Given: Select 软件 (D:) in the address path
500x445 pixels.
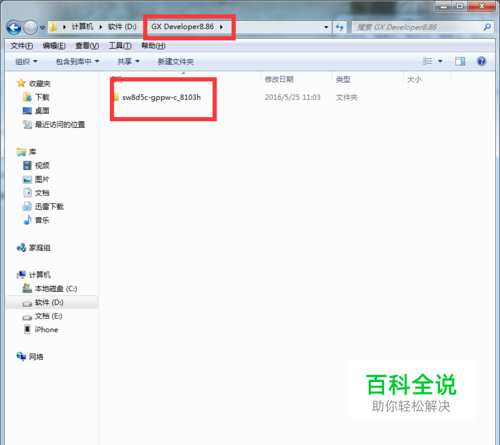Looking at the screenshot, I should (122, 27).
